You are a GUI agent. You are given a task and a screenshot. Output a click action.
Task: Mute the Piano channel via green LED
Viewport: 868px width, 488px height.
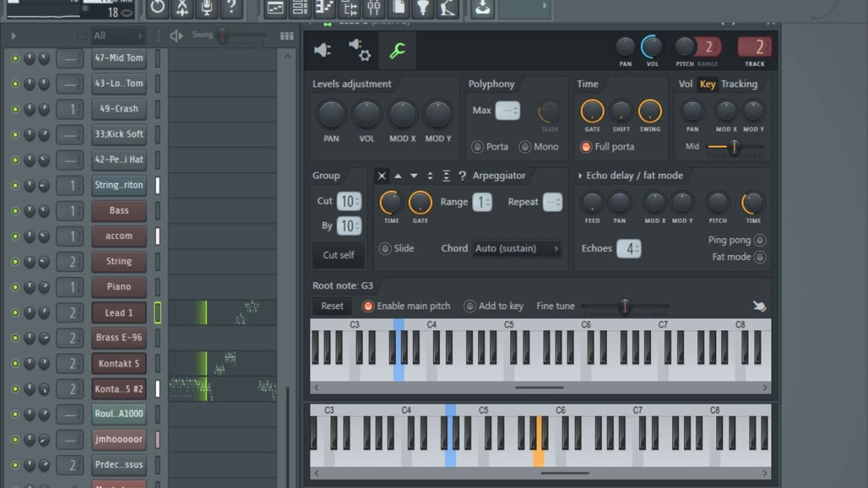point(15,287)
